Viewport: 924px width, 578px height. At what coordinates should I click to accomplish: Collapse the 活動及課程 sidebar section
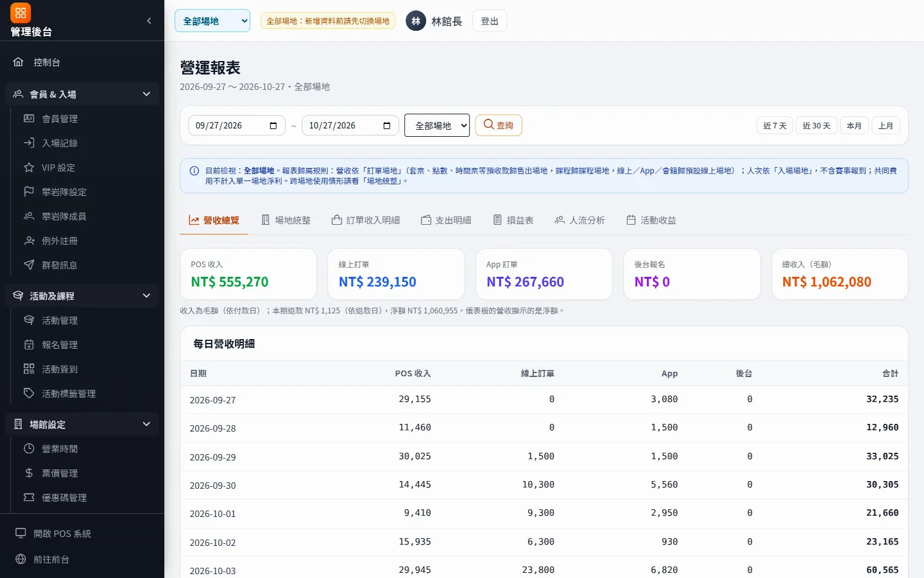coord(82,296)
